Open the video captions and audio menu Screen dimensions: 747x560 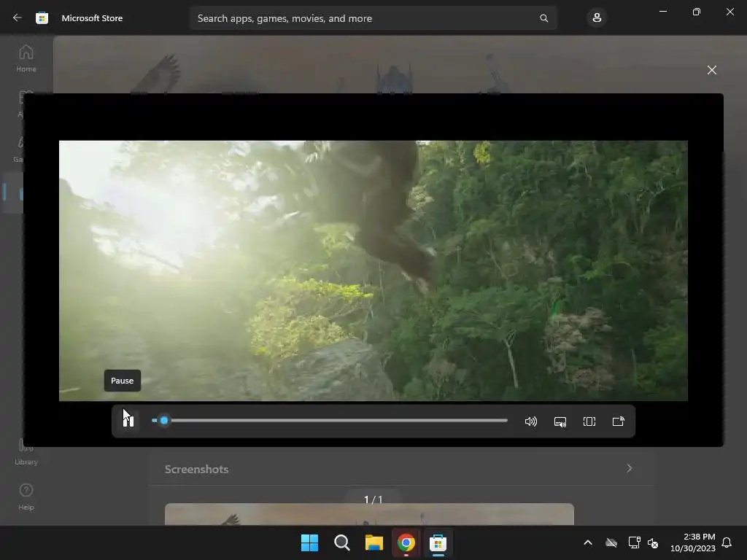tap(560, 421)
